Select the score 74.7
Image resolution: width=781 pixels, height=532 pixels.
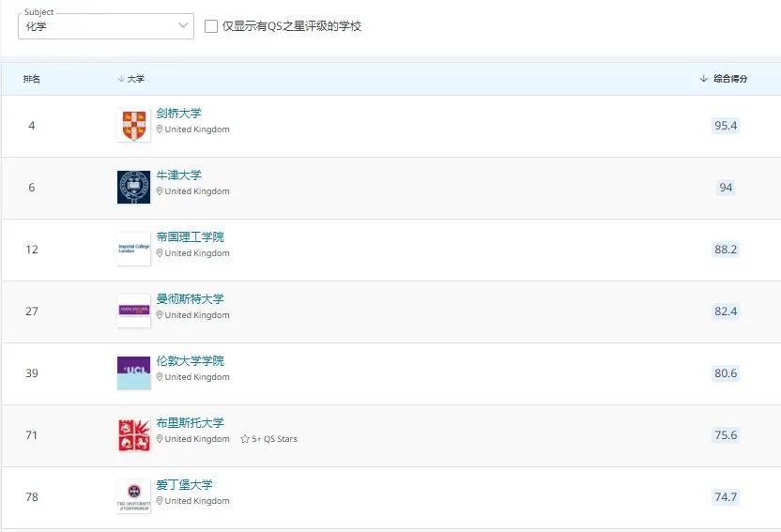[726, 496]
